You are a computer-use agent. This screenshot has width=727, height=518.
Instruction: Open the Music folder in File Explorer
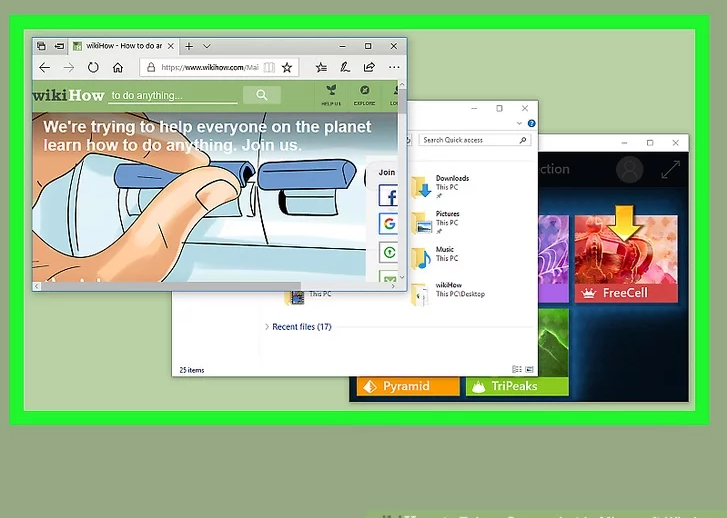pos(434,257)
